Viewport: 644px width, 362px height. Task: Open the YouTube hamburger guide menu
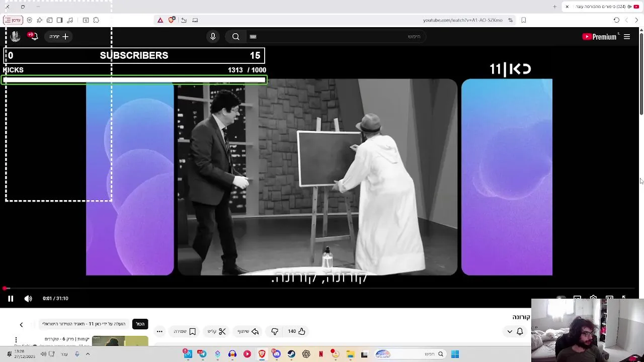(627, 37)
